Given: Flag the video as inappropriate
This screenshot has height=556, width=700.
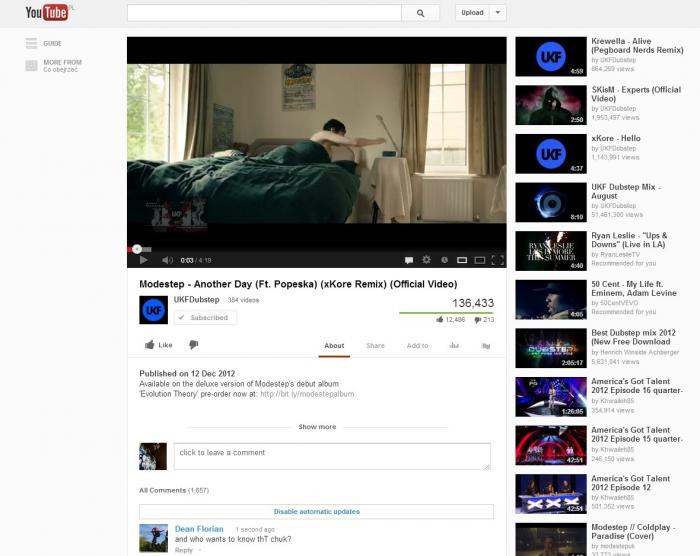Looking at the screenshot, I should [486, 346].
